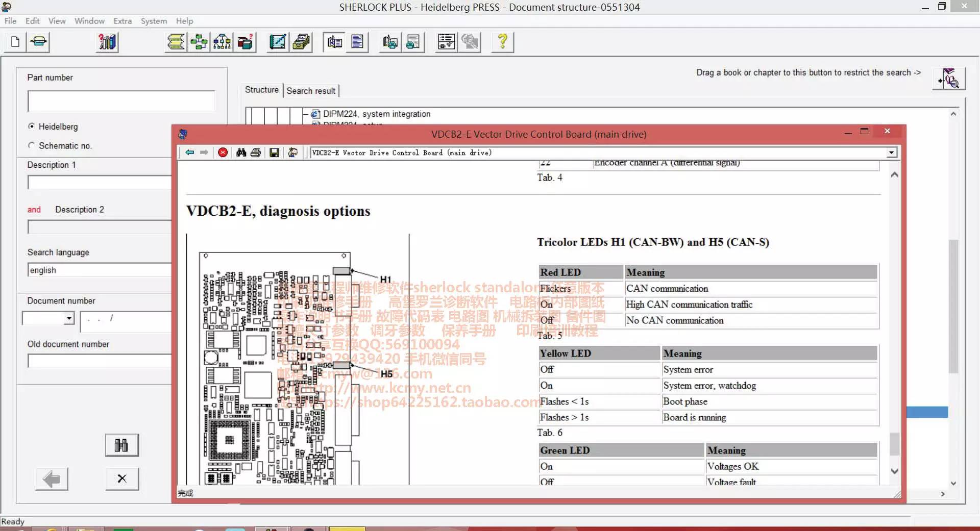Open the document title dropdown in viewer
This screenshot has width=980, height=531.
[x=891, y=153]
